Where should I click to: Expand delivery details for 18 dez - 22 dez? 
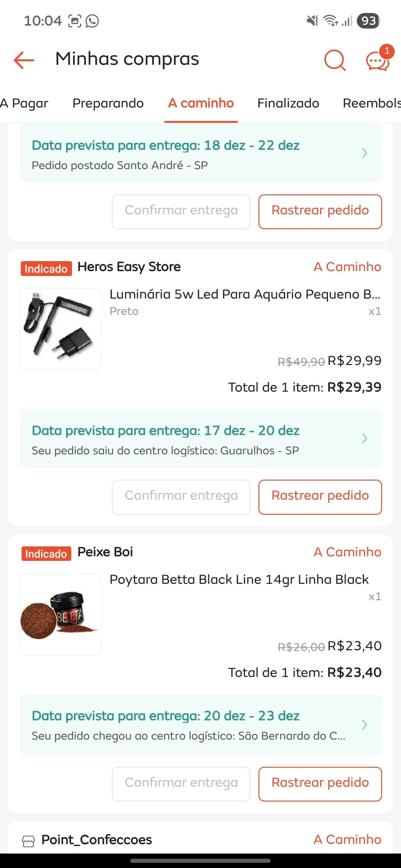(x=364, y=153)
